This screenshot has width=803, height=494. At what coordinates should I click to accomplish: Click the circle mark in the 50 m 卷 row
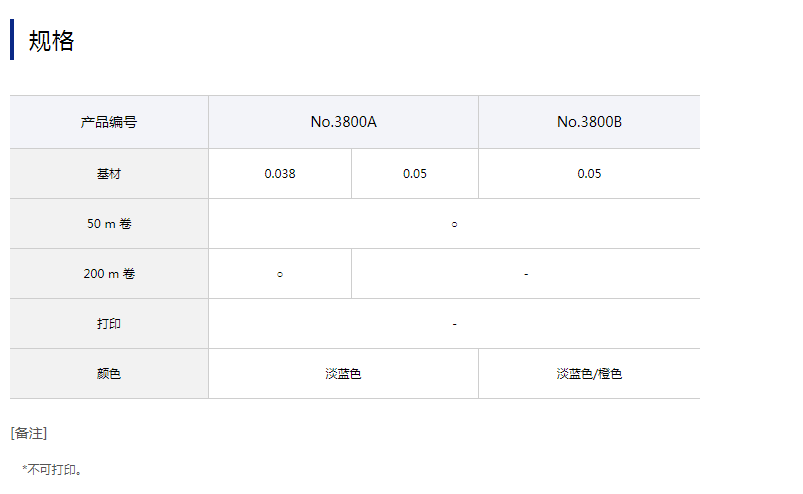tap(454, 225)
